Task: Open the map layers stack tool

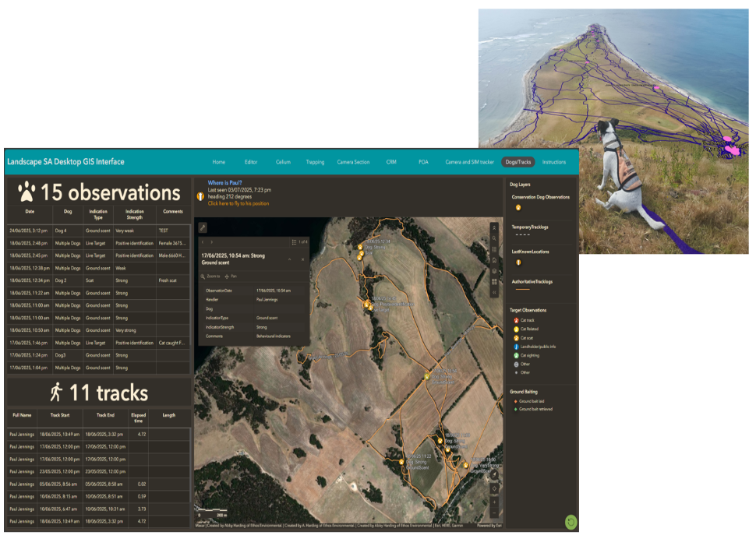Action: point(494,271)
